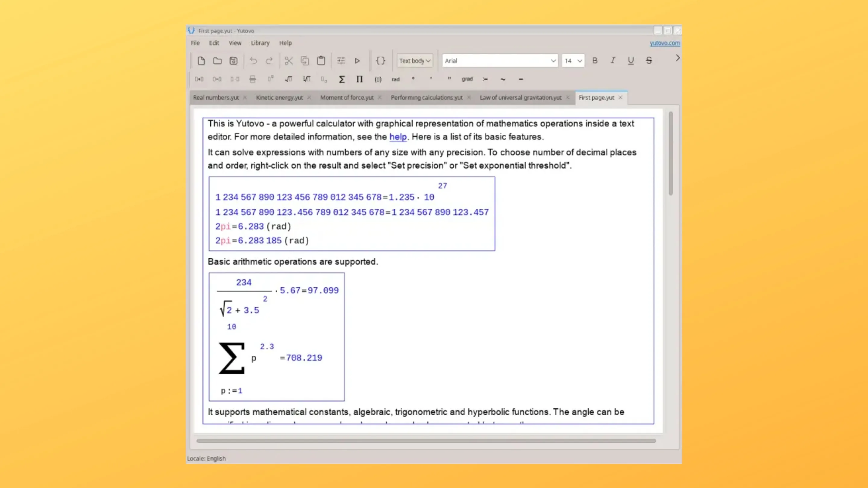Screen dimensions: 868x488
Task: Insert the assignment := operator
Action: pos(485,79)
